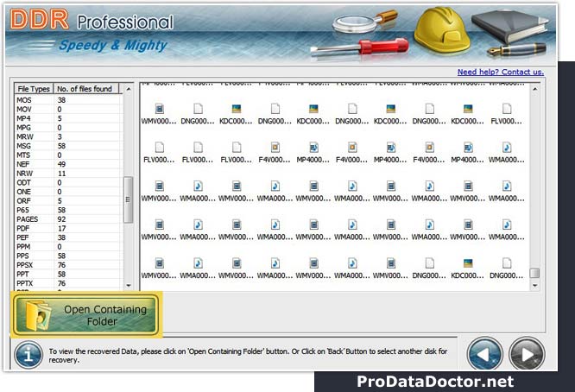Click the file types list scrollbar thumb
This screenshot has height=392, width=575.
click(x=128, y=199)
